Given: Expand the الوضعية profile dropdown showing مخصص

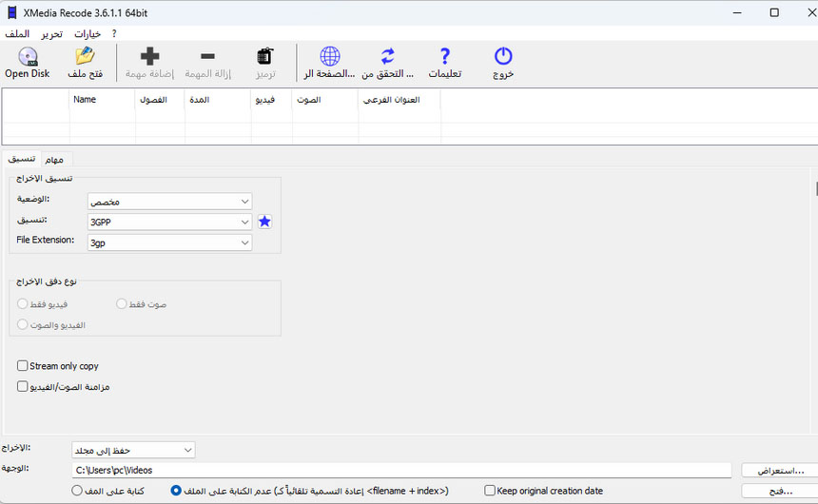Looking at the screenshot, I should [169, 202].
